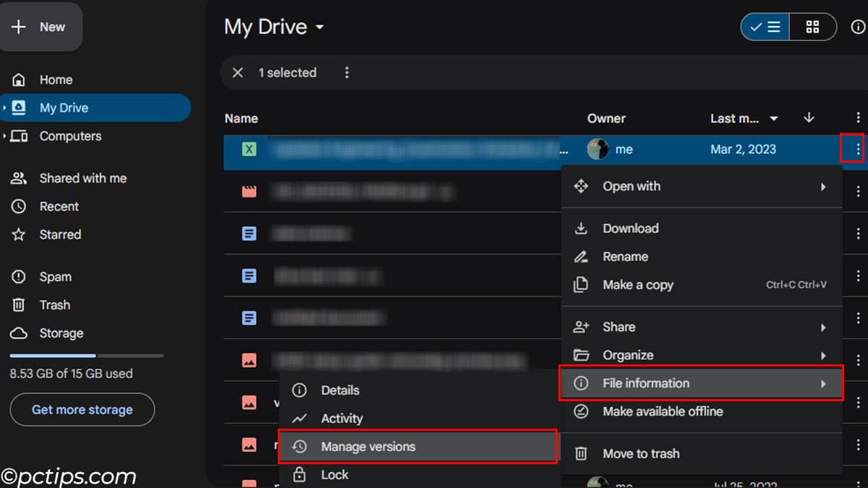
Task: Click the New button
Action: [40, 27]
